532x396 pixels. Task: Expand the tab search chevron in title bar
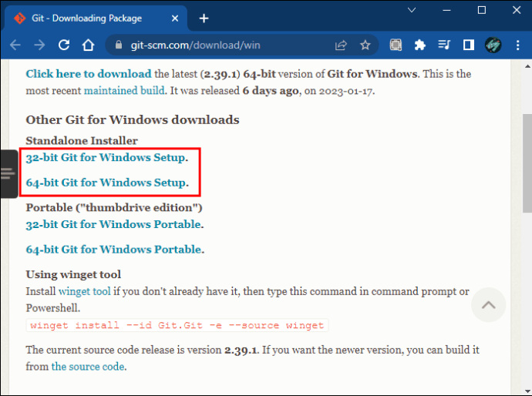click(412, 10)
